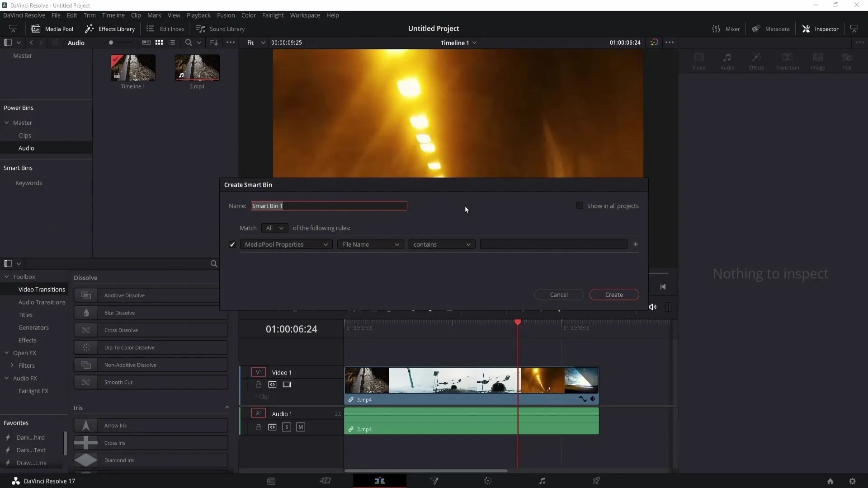This screenshot has width=868, height=488.
Task: Click the Color page icon in toolbar
Action: tap(488, 481)
